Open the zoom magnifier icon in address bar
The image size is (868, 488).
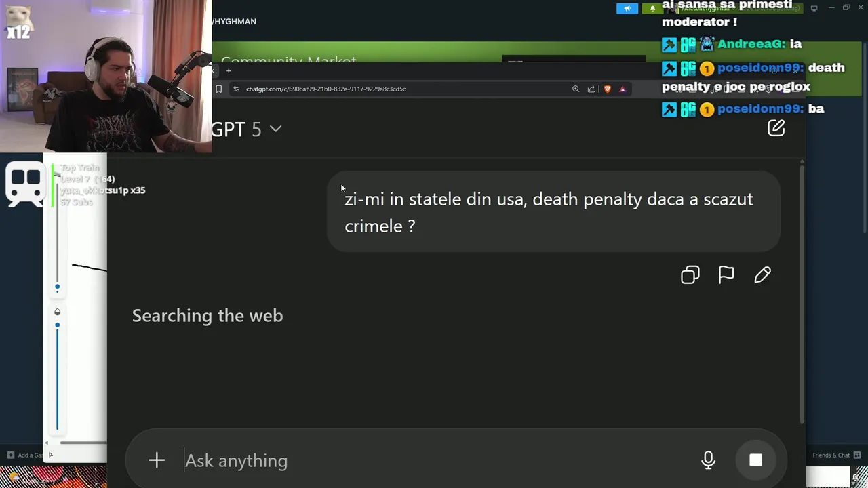[x=576, y=89]
